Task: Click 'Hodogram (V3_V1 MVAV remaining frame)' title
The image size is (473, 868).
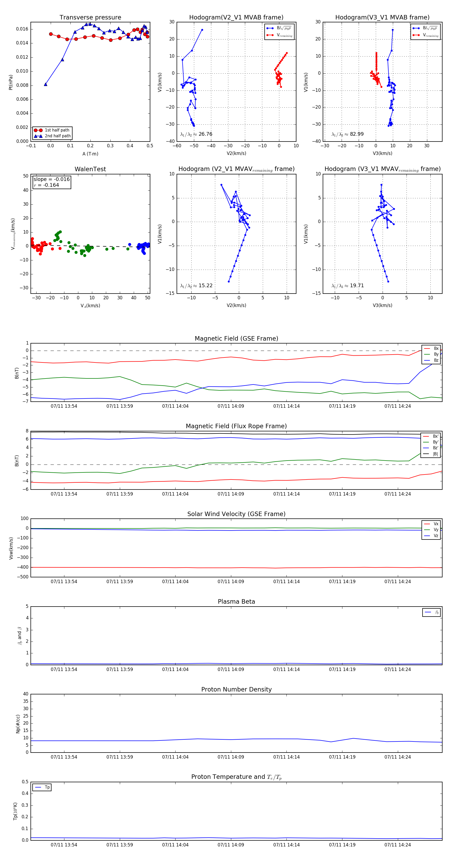Action: pos(382,169)
